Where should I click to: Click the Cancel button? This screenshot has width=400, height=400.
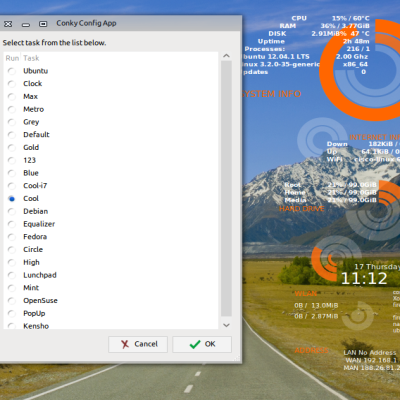138,344
